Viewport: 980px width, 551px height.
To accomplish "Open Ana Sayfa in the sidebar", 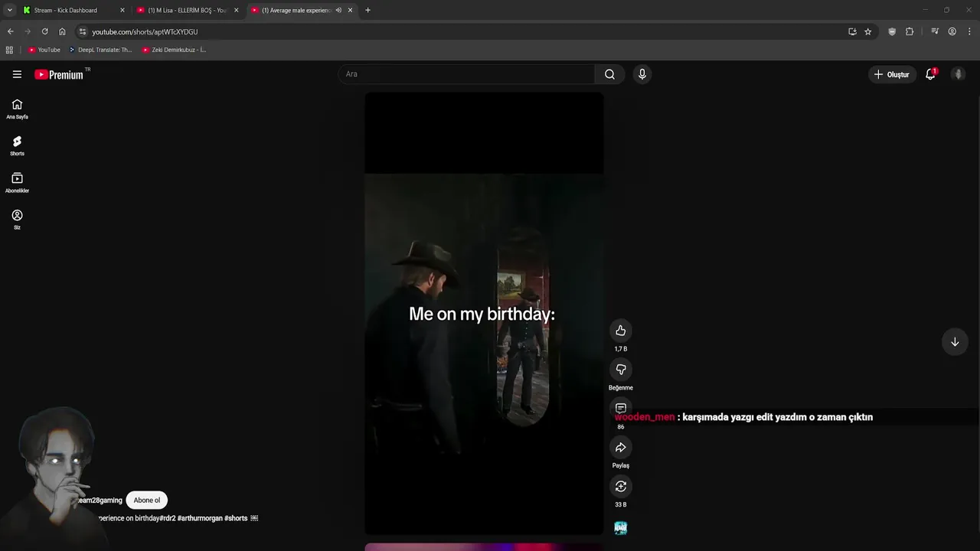I will [17, 109].
